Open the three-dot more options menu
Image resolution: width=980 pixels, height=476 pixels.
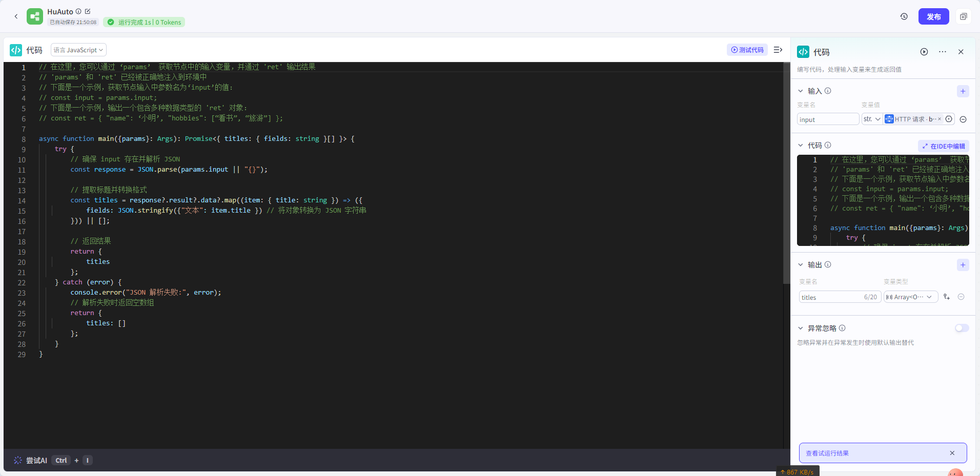[942, 52]
